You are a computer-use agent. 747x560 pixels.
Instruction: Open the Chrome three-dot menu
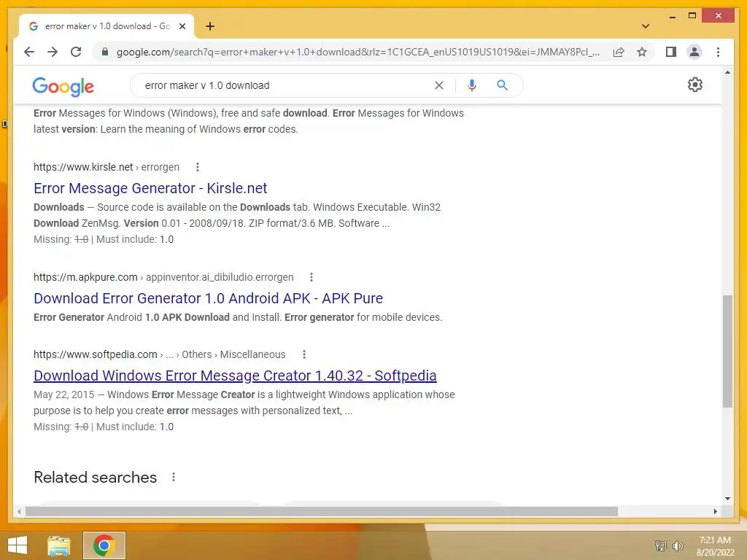[x=718, y=52]
